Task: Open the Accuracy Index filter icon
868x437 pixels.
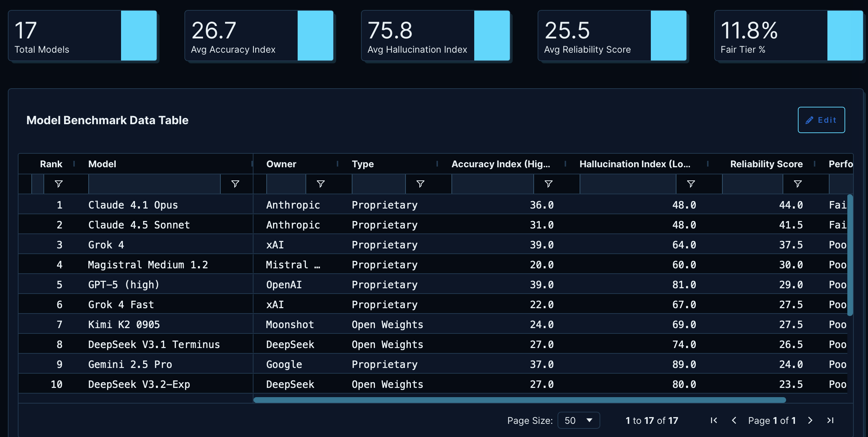Action: point(548,184)
